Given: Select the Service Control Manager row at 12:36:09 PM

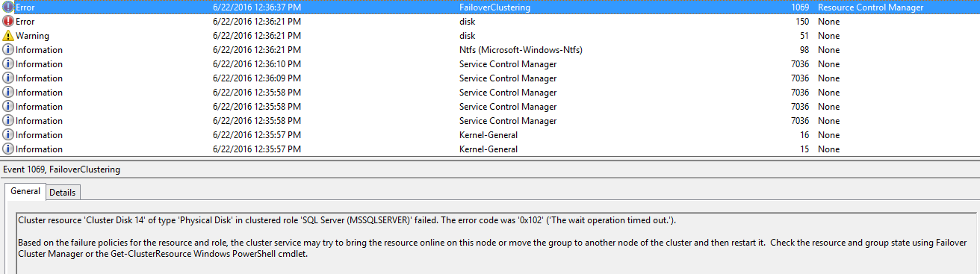Looking at the screenshot, I should (x=490, y=78).
